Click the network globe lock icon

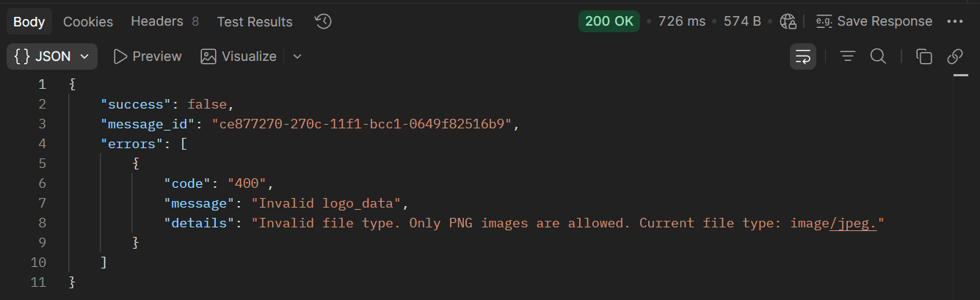pyautogui.click(x=788, y=22)
